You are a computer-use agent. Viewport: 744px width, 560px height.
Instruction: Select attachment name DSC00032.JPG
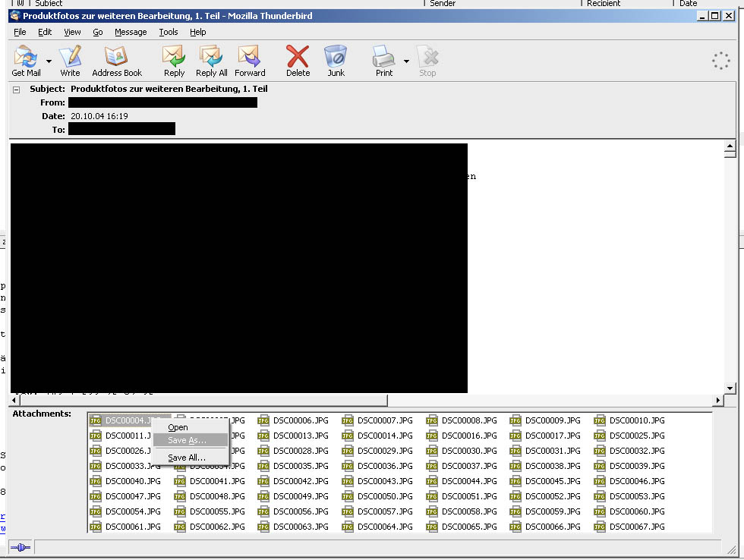637,451
